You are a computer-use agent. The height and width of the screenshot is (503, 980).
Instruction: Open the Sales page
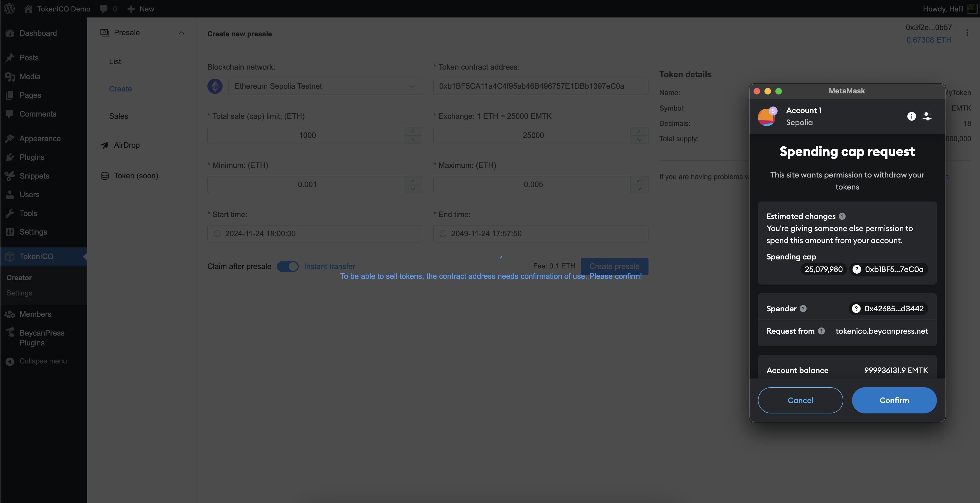click(x=118, y=116)
